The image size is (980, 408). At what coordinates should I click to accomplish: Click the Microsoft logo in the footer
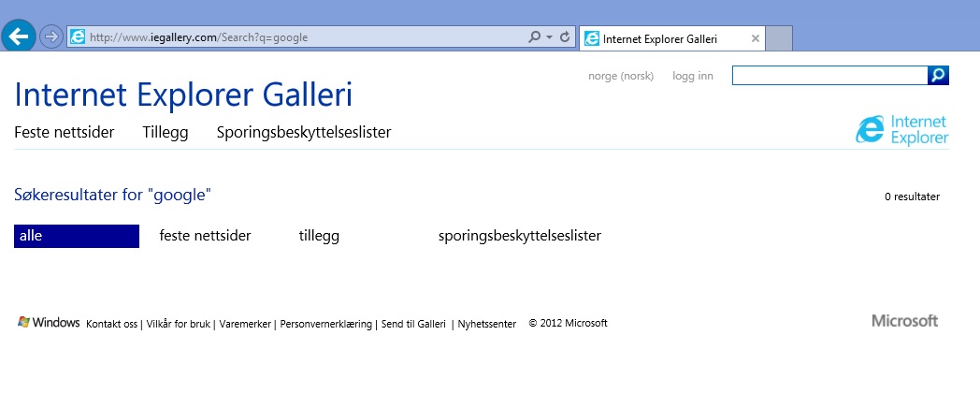point(904,321)
